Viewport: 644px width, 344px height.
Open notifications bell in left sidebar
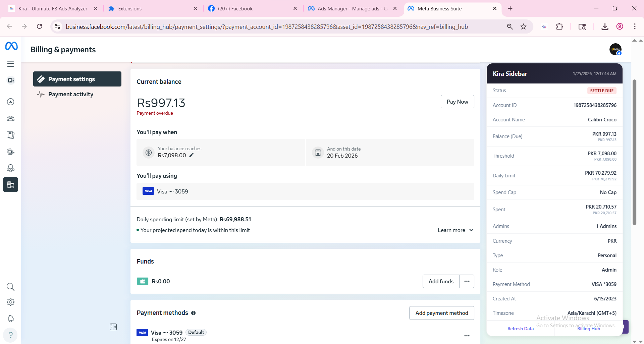coord(11,319)
